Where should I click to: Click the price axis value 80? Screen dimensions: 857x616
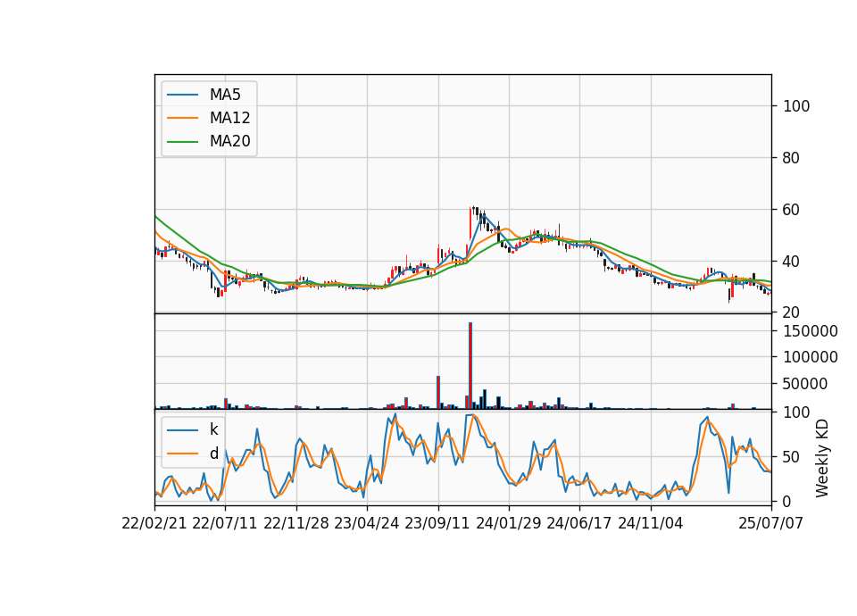click(x=792, y=158)
